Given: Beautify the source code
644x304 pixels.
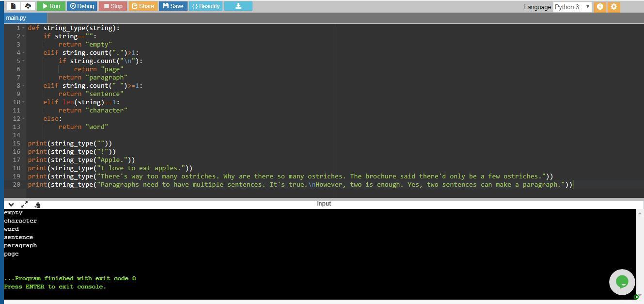Looking at the screenshot, I should [205, 6].
